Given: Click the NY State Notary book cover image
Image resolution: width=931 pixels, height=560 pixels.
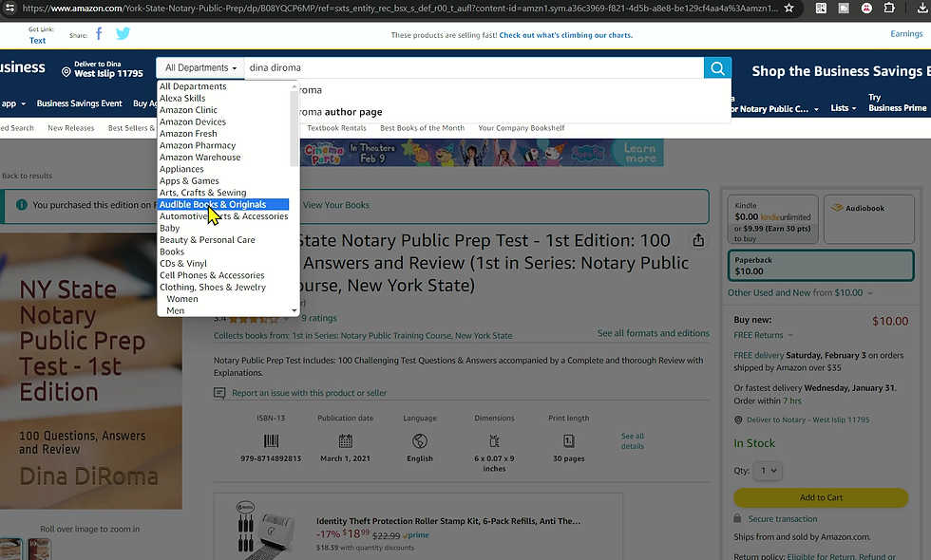Looking at the screenshot, I should click(x=91, y=371).
